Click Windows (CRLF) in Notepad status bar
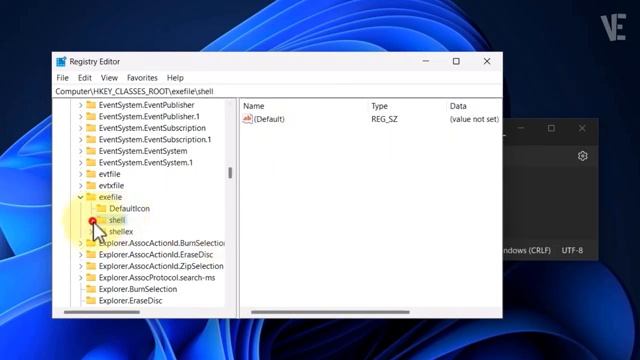The width and height of the screenshot is (640, 360). (527, 250)
